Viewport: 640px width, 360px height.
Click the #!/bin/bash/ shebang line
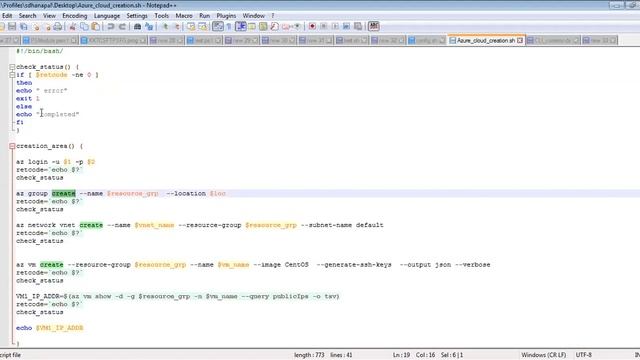pyautogui.click(x=40, y=51)
